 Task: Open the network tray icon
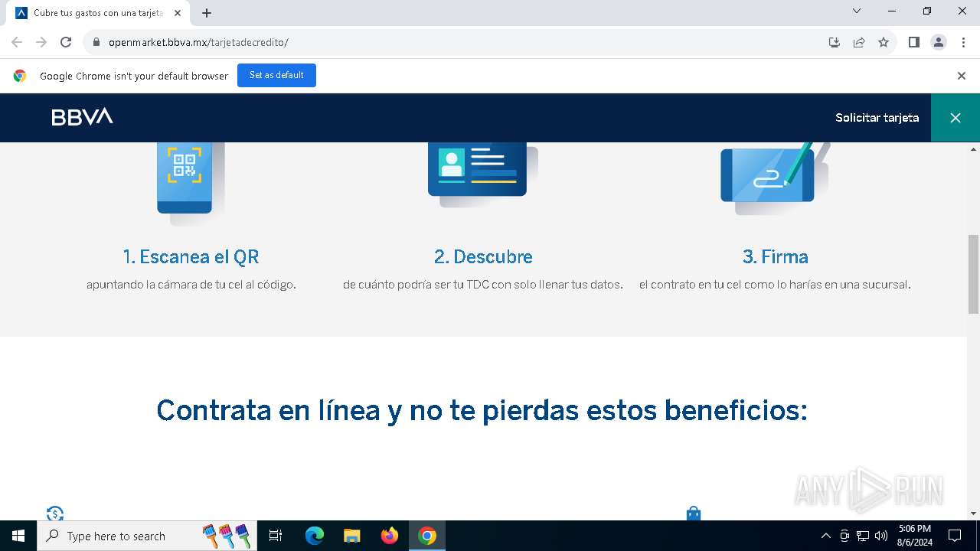[x=863, y=536]
